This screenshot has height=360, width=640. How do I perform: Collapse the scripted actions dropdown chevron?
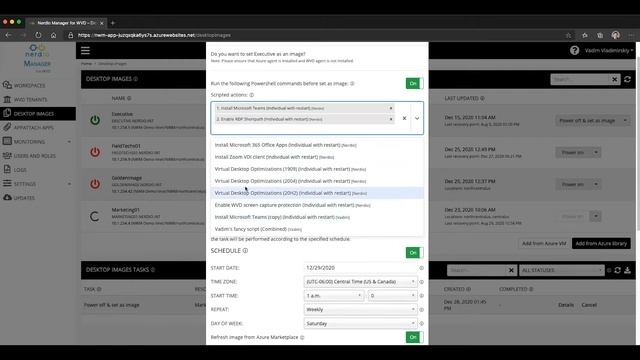click(417, 118)
